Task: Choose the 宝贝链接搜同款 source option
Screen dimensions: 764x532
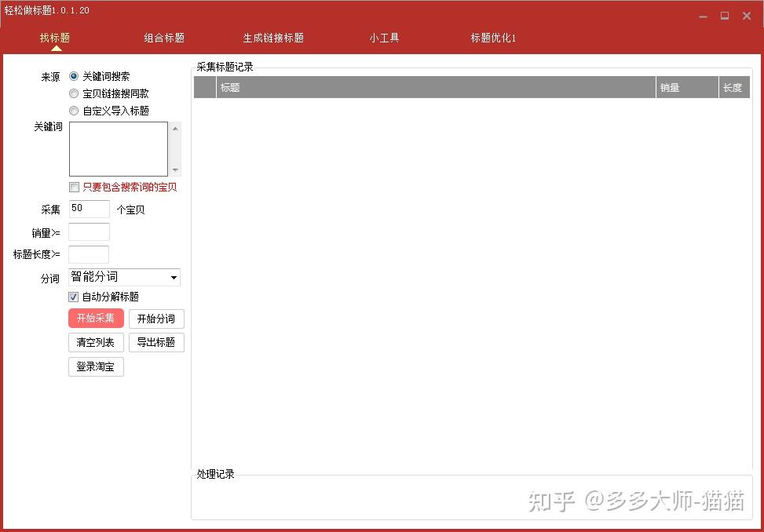Action: click(74, 93)
